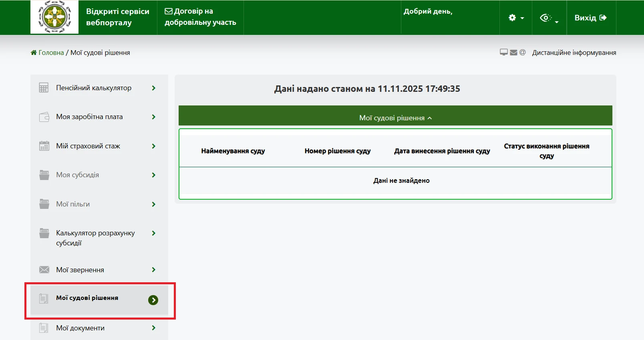644x340 pixels.
Task: Open Дистанційне інформування link
Action: click(574, 53)
